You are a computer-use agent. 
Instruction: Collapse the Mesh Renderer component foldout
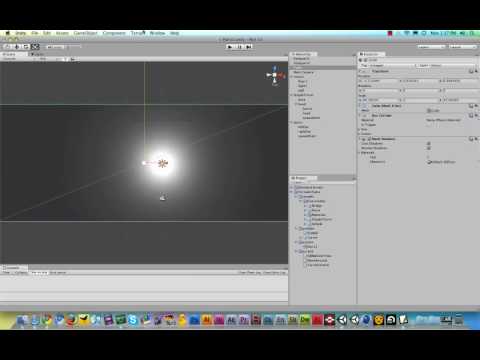coord(360,139)
